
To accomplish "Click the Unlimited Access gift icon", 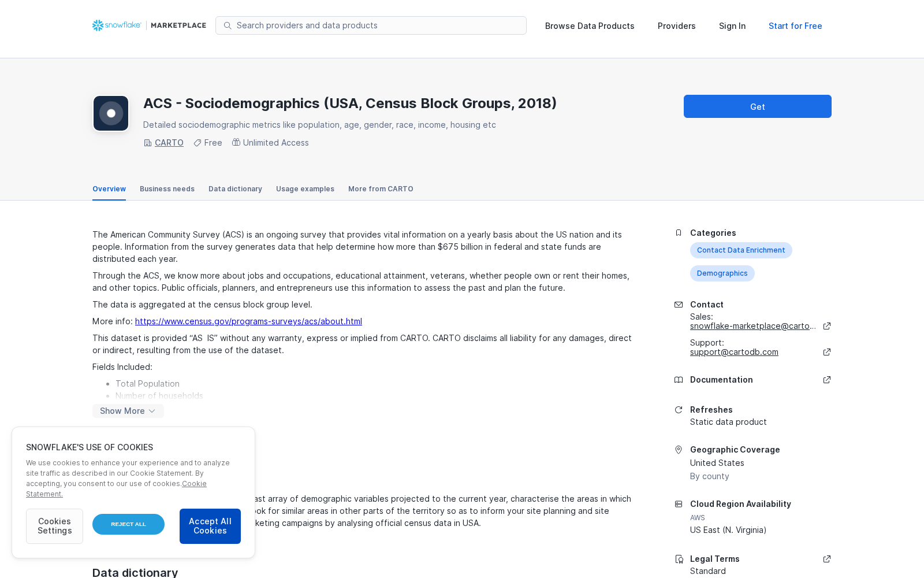I will pos(236,142).
